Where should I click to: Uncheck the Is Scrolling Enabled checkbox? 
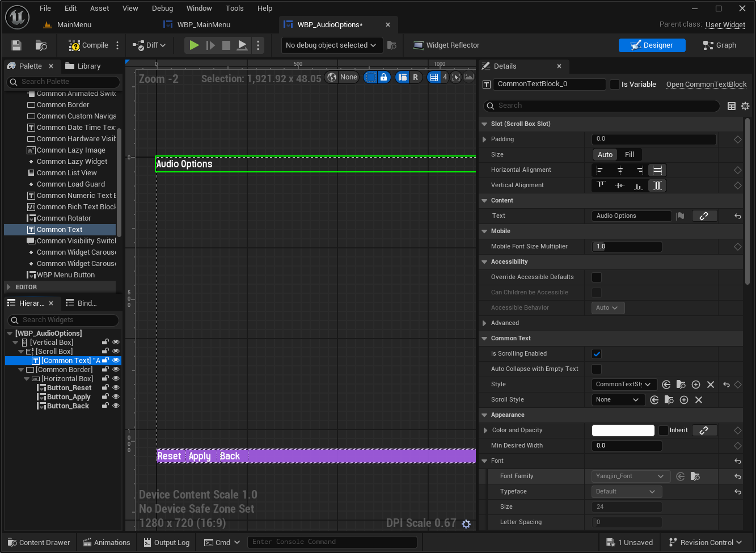[597, 354]
